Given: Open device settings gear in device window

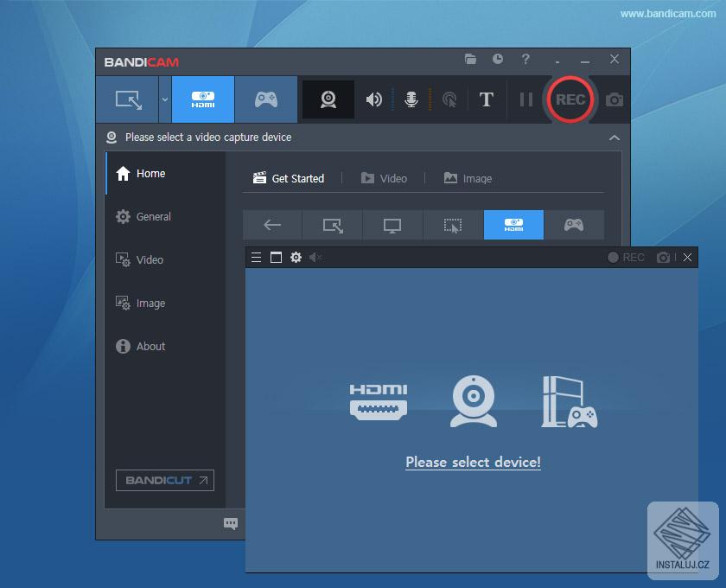Looking at the screenshot, I should coord(296,257).
